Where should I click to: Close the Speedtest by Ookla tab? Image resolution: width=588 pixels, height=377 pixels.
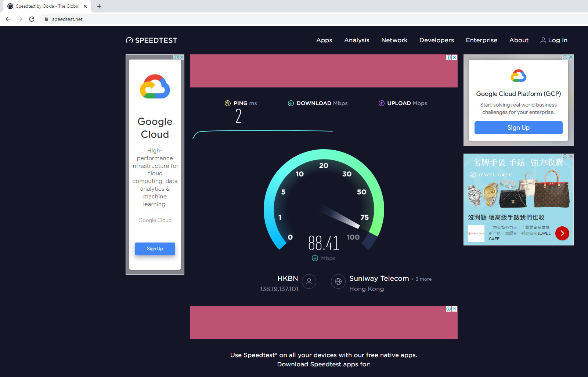tap(85, 6)
